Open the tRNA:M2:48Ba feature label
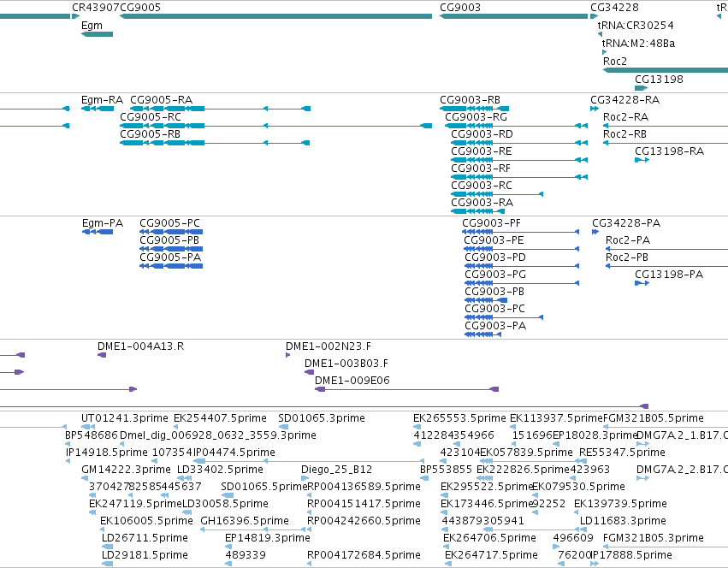Screen dimensions: 728x568 click(x=638, y=44)
